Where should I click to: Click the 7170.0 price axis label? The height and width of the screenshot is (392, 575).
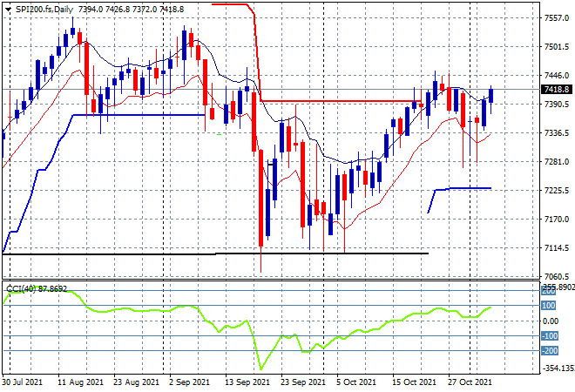tap(557, 220)
